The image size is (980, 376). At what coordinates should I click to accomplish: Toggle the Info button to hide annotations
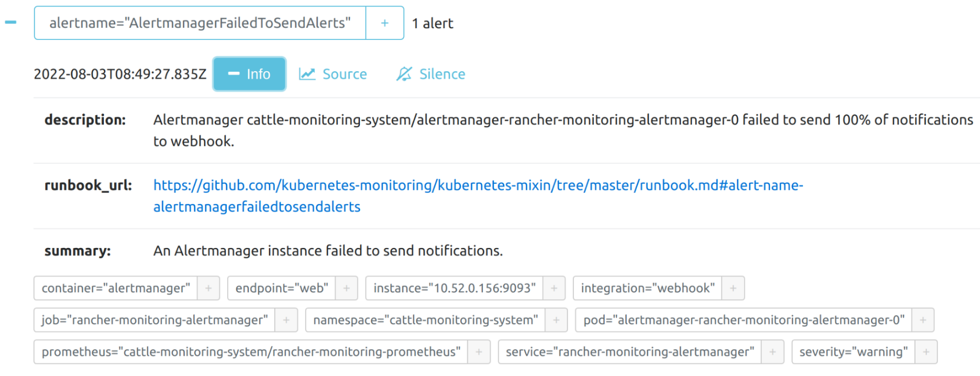(249, 74)
